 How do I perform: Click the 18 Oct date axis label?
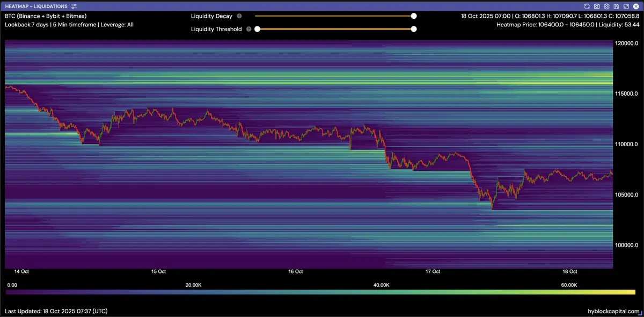[x=570, y=272]
